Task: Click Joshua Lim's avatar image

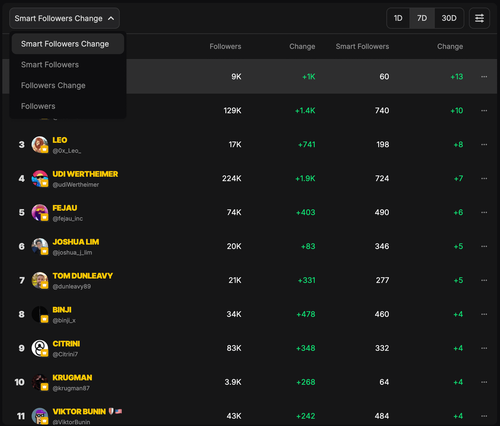Action: tap(40, 246)
